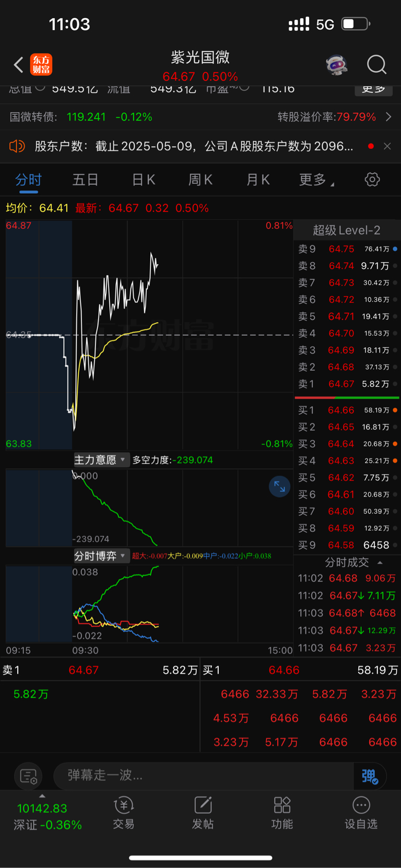Open the robot assistant avatar
This screenshot has height=868, width=401.
click(x=337, y=65)
